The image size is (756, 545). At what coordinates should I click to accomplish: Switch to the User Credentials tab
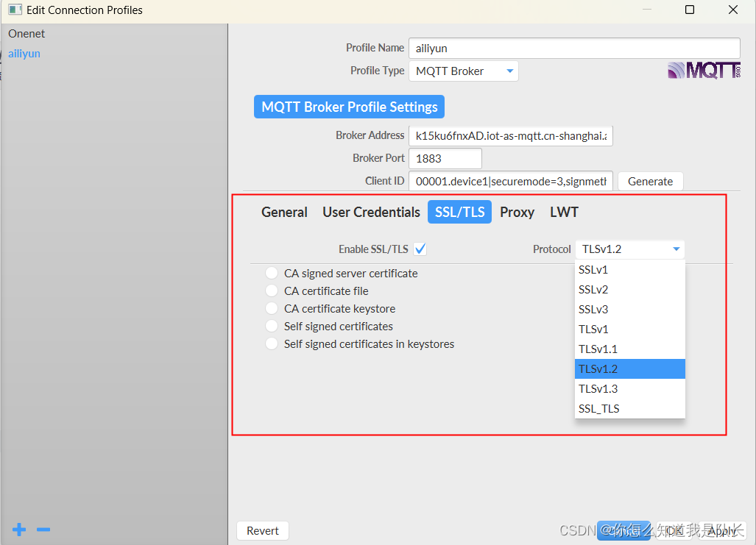click(371, 212)
